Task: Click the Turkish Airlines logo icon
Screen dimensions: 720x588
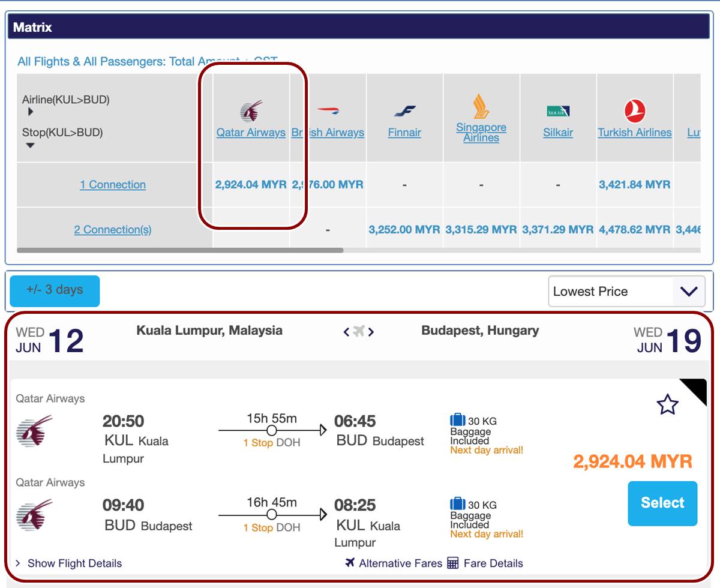Action: tap(635, 111)
